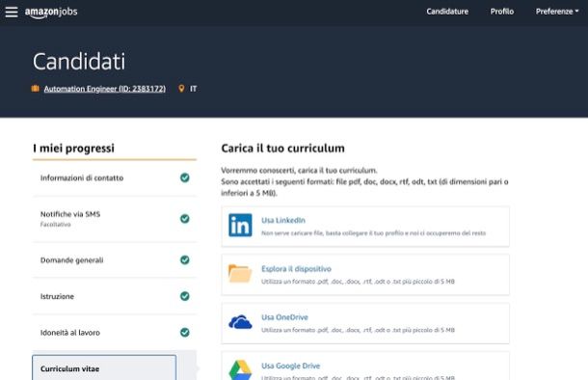Click the LinkedIn logo icon

pos(240,225)
